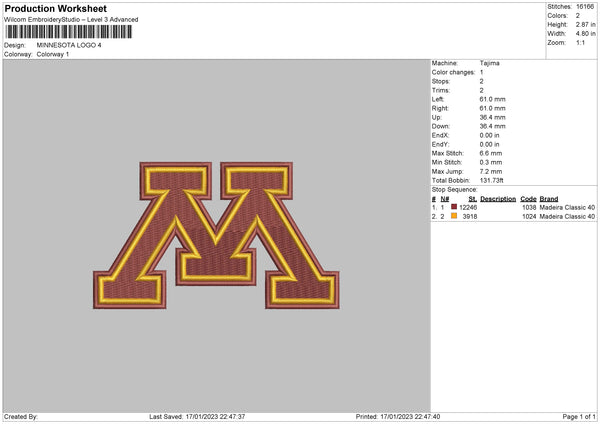Click the 'Min Stitch:' value 0.3 mm
Image resolution: width=600 pixels, height=424 pixels.
point(491,163)
